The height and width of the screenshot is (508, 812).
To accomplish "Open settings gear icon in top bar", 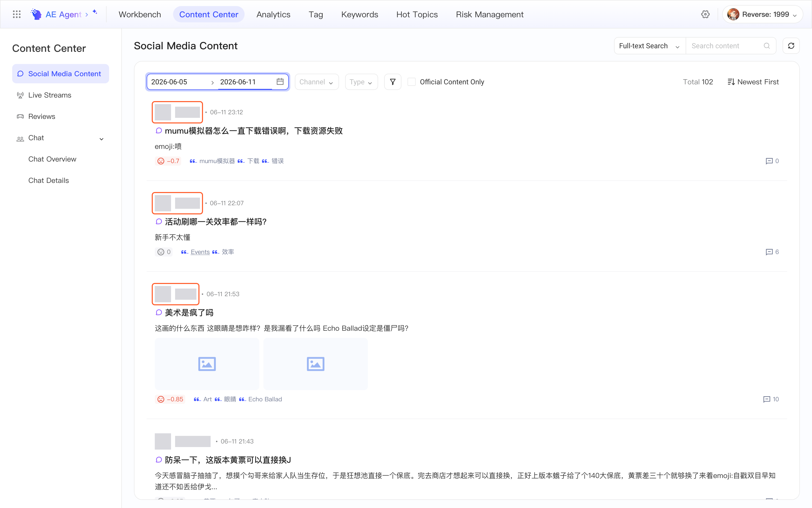I will [705, 14].
